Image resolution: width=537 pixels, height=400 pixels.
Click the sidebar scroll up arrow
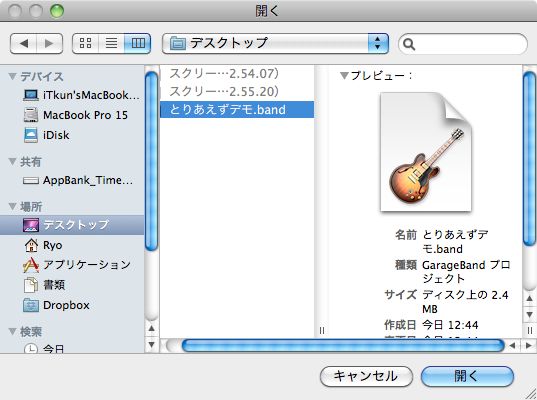tap(151, 329)
